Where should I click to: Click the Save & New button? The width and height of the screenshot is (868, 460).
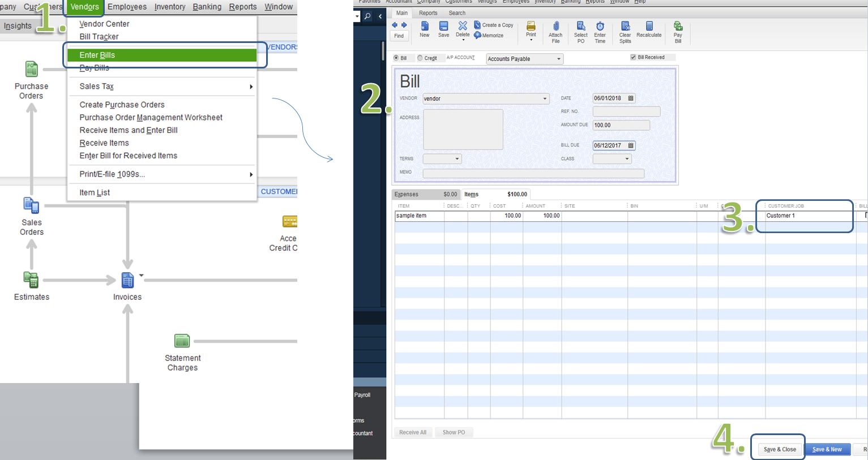[x=827, y=449]
